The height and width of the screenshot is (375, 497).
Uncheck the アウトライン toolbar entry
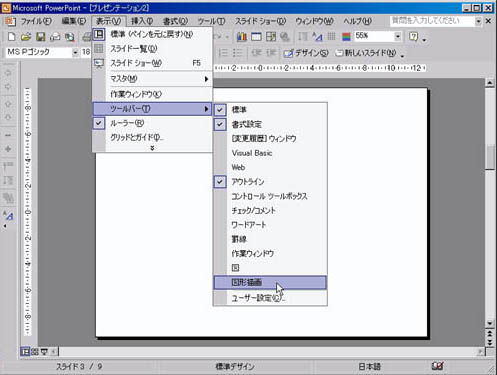click(270, 182)
